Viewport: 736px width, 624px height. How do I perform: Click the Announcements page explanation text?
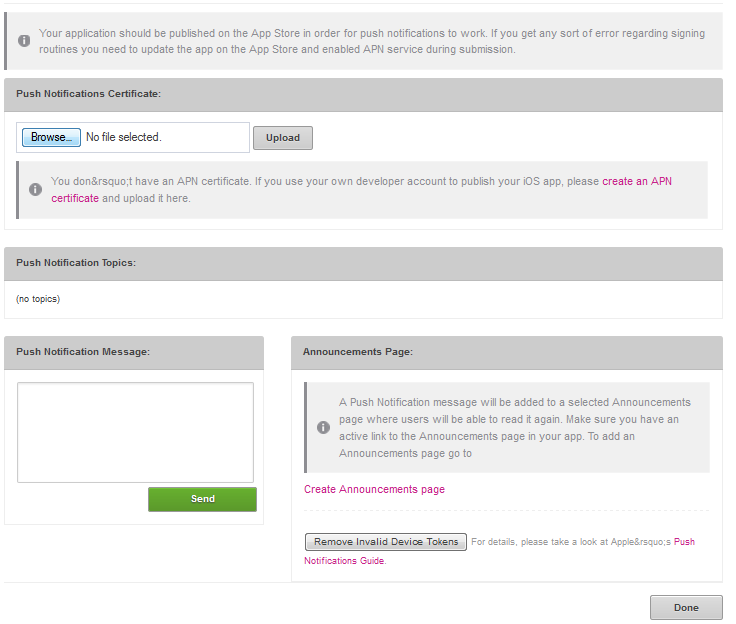coord(514,427)
